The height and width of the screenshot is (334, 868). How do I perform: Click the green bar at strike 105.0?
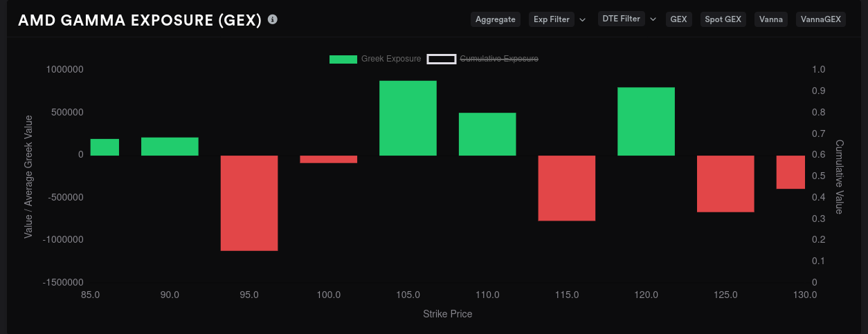[408, 118]
